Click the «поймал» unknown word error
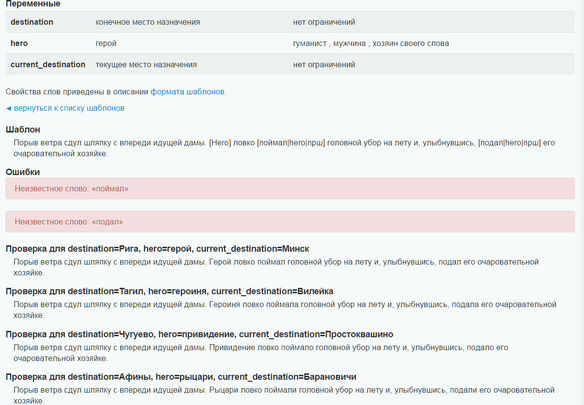Image resolution: width=584 pixels, height=405 pixels. [x=290, y=189]
